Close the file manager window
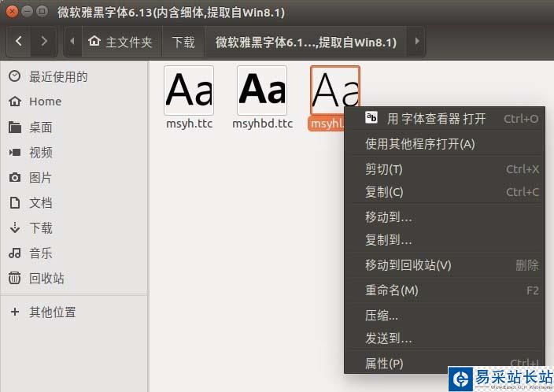 [12, 12]
